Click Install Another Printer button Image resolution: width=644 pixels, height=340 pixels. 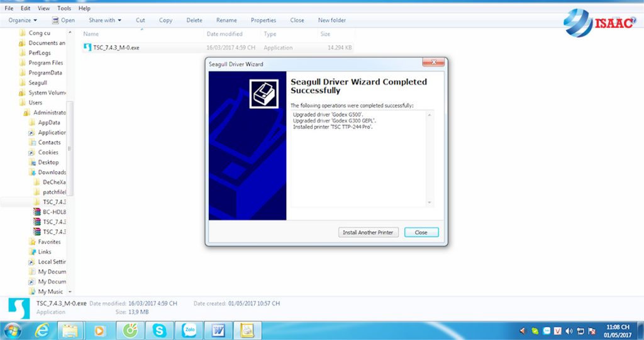tap(368, 232)
